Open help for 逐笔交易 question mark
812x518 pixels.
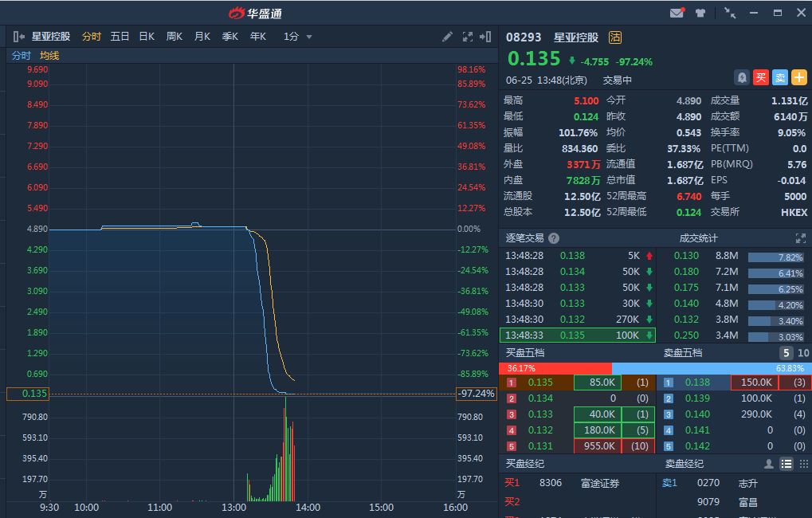pos(554,238)
